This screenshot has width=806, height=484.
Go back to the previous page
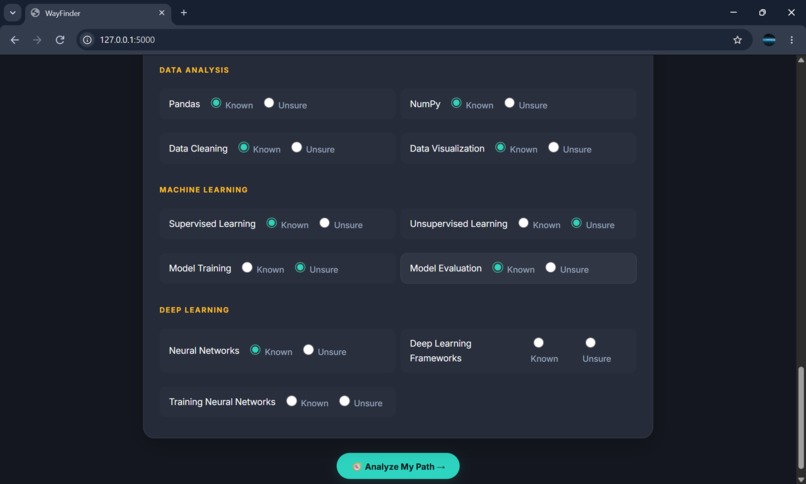(15, 40)
